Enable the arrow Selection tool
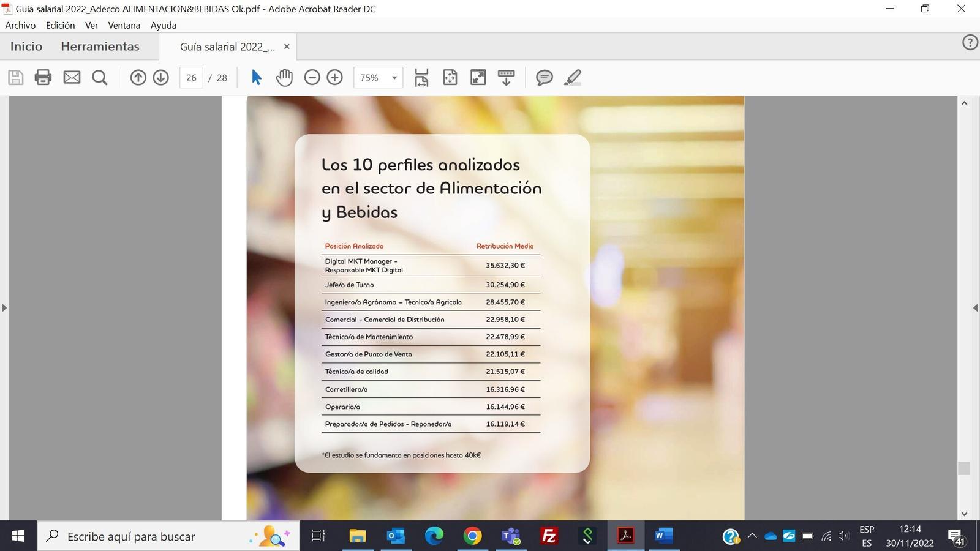The height and width of the screenshot is (551, 980). [x=257, y=78]
